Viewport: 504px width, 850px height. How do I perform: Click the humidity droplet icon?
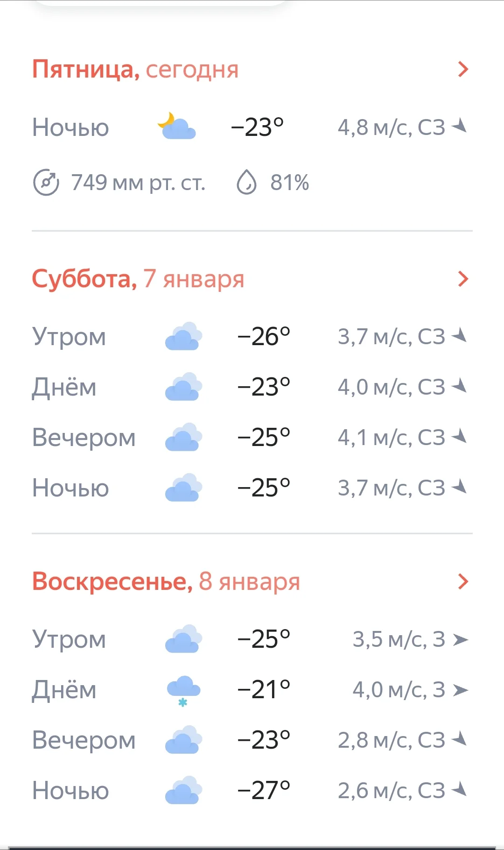(x=246, y=182)
